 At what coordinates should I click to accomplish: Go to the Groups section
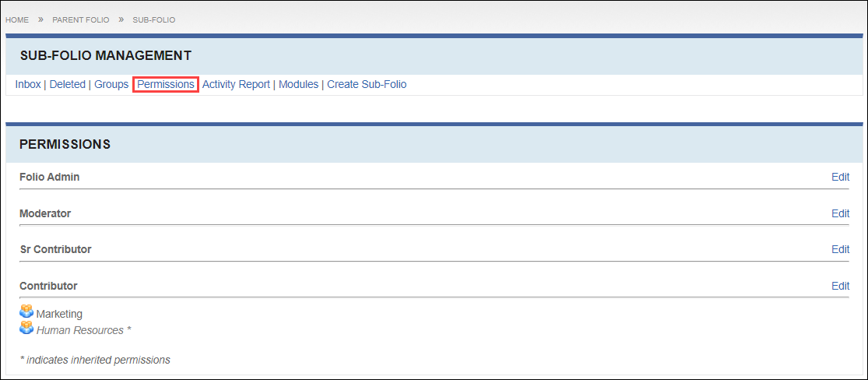(x=111, y=85)
